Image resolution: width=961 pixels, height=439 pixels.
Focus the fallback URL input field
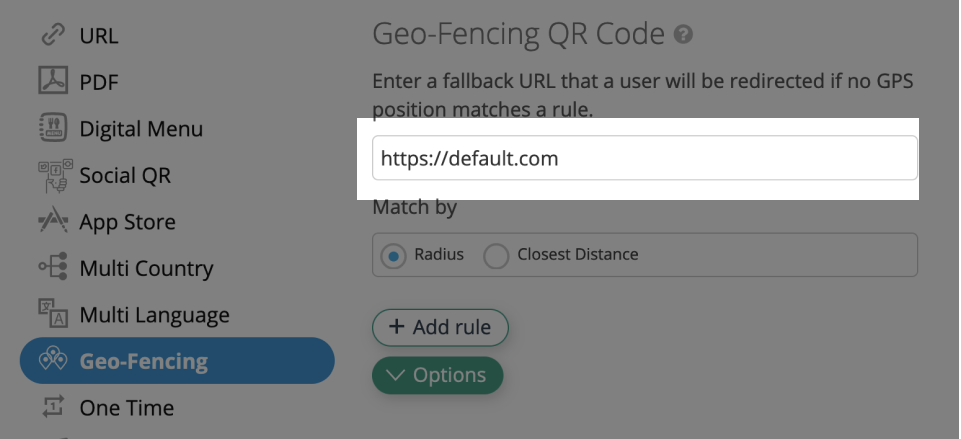click(645, 158)
